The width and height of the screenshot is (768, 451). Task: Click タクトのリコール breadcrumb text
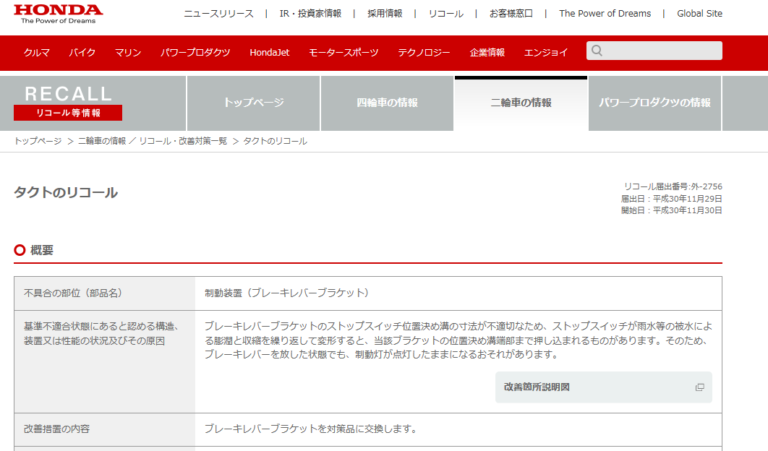[x=275, y=141]
